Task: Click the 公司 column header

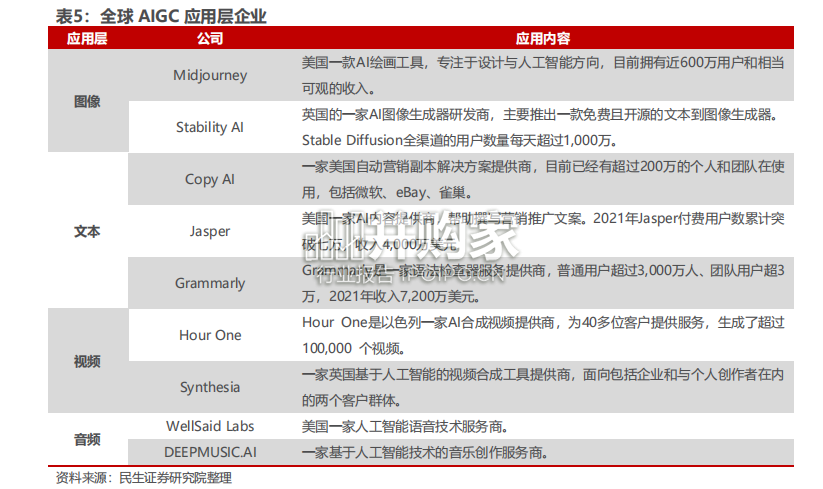Action: point(210,38)
